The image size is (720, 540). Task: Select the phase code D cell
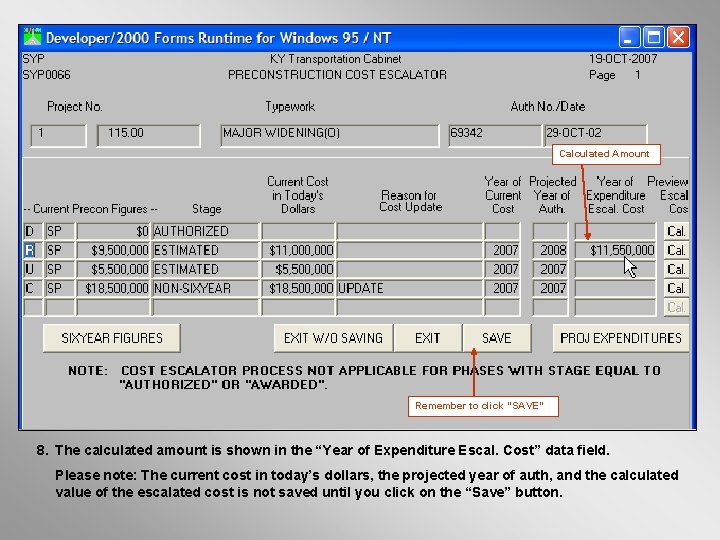click(33, 231)
